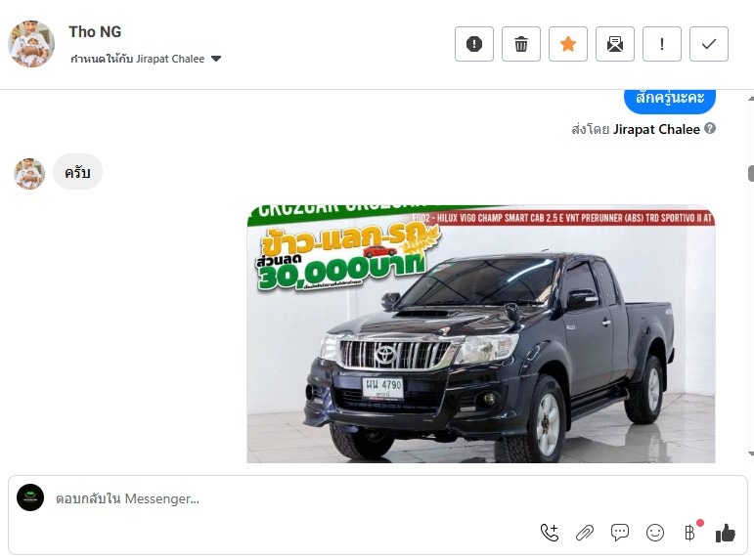Mark conversation done with checkmark
This screenshot has width=754, height=560.
[x=709, y=44]
